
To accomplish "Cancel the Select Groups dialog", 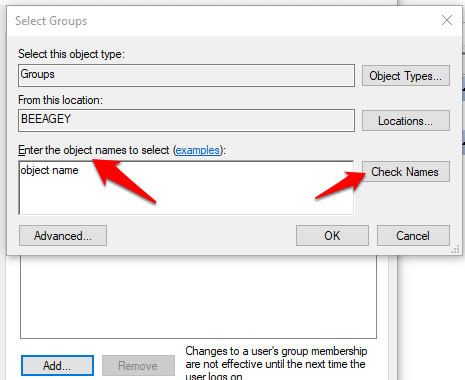I will pyautogui.click(x=413, y=236).
